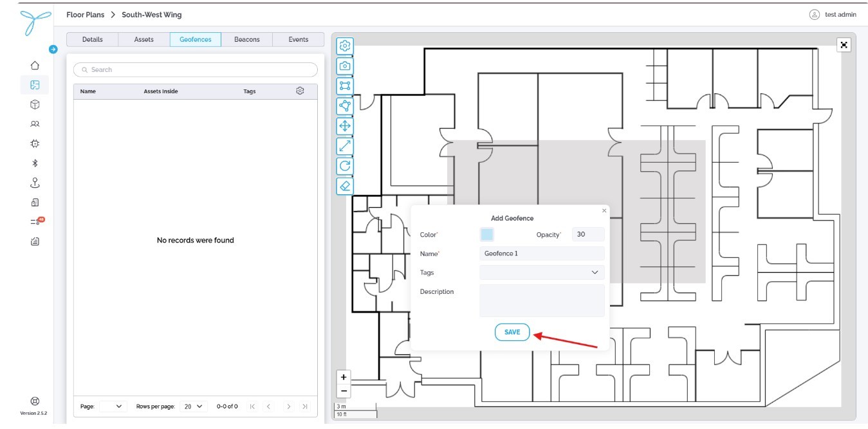Open the people/users sidebar icon
Viewport: 868px width, 429px height.
point(35,124)
